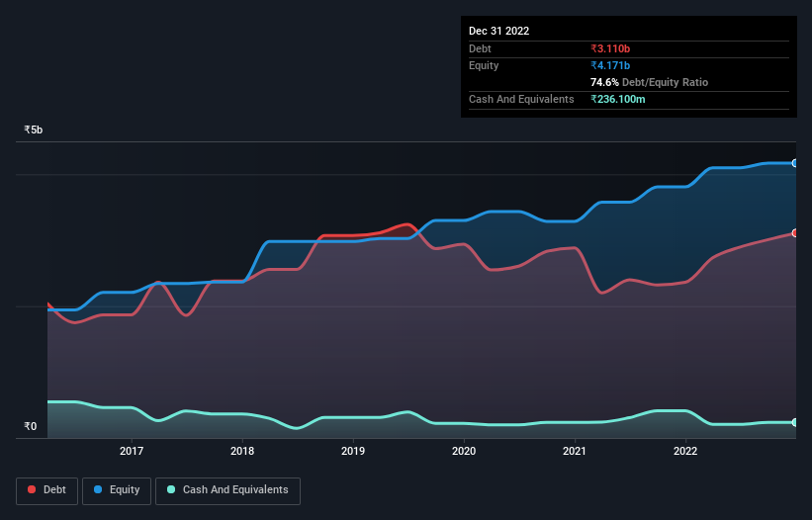Click the teal Cash legend dot

pyautogui.click(x=171, y=489)
